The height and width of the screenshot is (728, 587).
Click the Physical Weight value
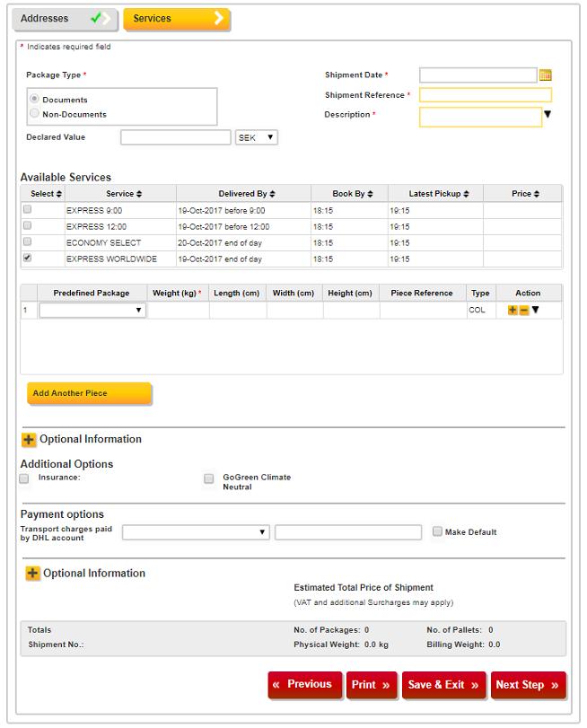tap(376, 645)
